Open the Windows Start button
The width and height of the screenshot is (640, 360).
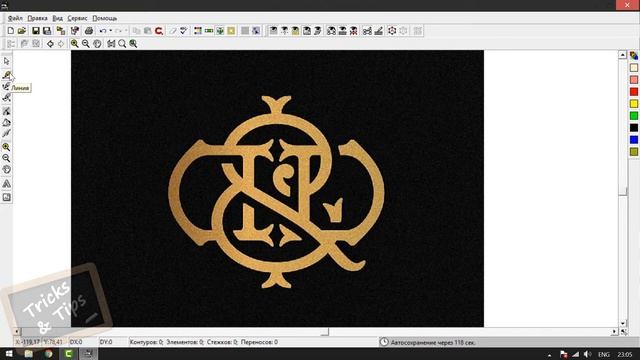pos(8,354)
